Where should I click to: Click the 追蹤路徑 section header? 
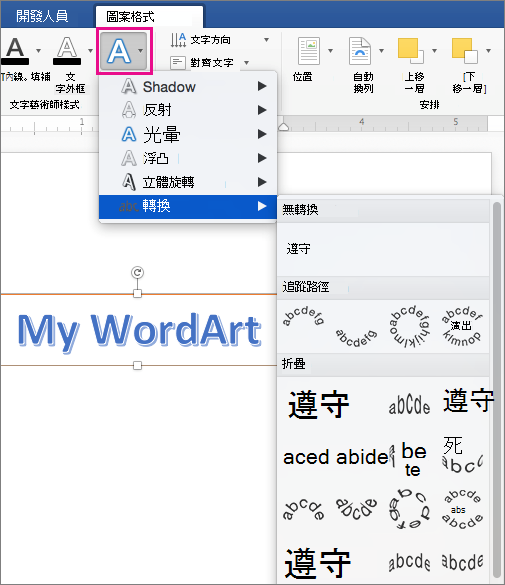tap(383, 287)
